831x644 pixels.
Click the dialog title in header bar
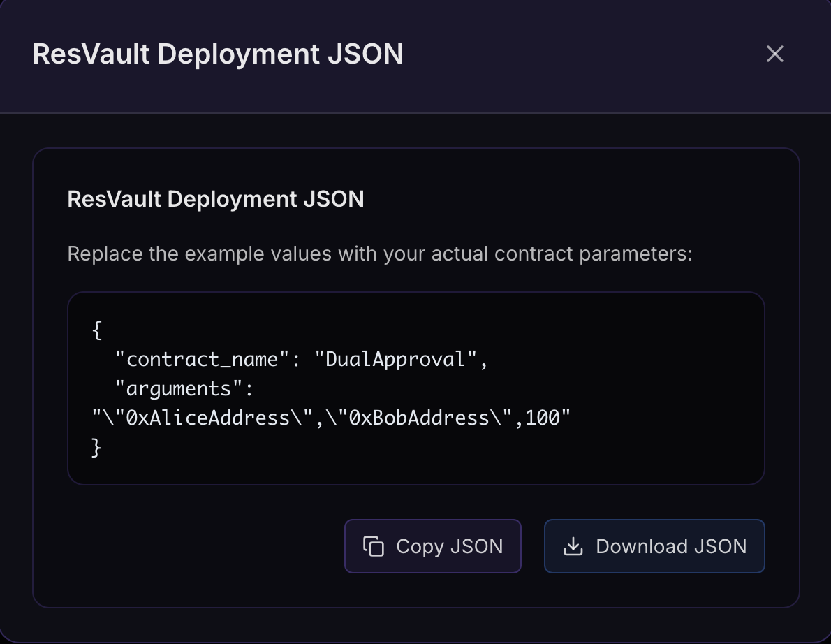219,54
